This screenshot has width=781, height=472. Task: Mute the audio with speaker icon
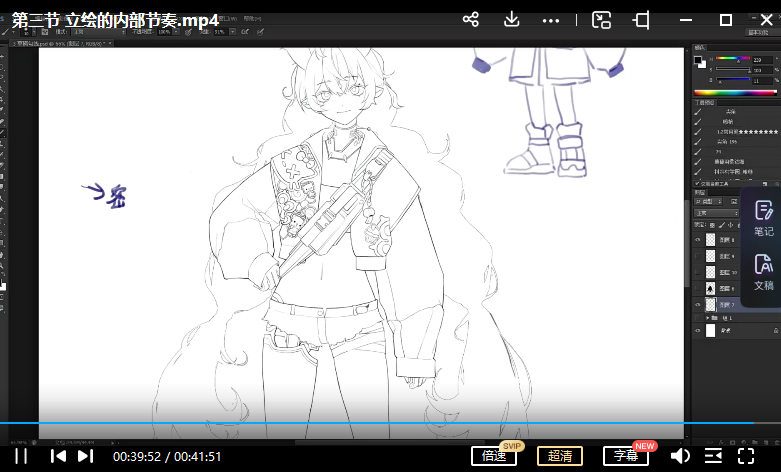click(x=680, y=456)
